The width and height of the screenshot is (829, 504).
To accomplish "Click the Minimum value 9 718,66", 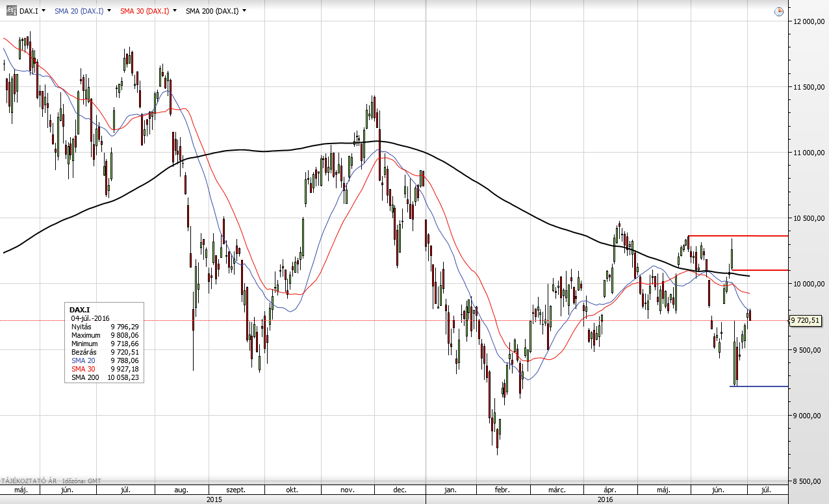I will (x=125, y=344).
